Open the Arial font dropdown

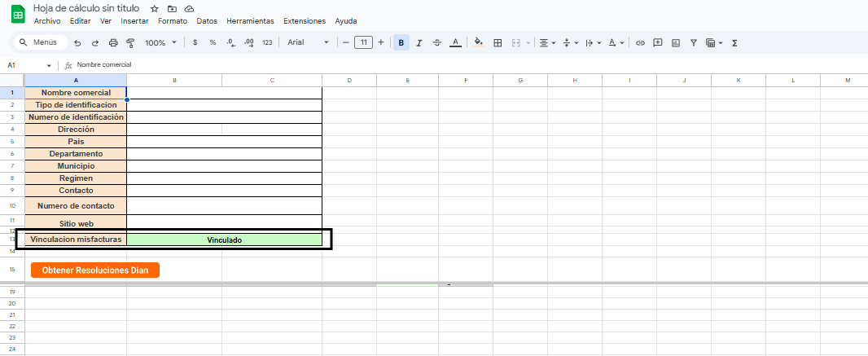coord(309,42)
